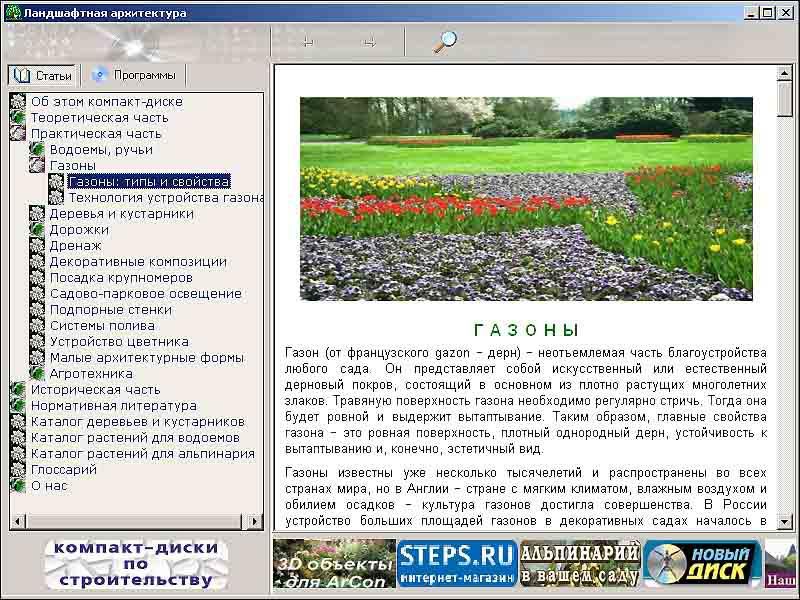Click the forward navigation arrow icon

[369, 42]
